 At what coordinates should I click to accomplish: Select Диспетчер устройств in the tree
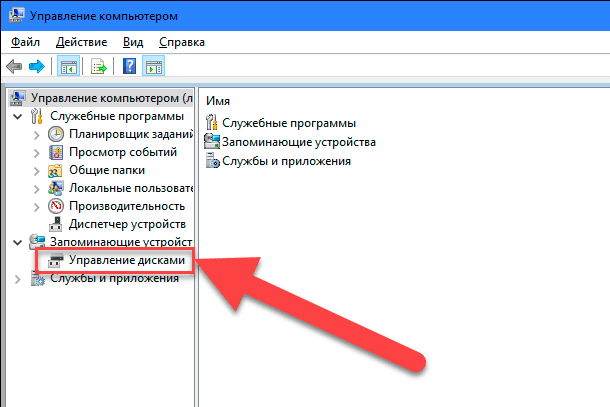(x=127, y=224)
